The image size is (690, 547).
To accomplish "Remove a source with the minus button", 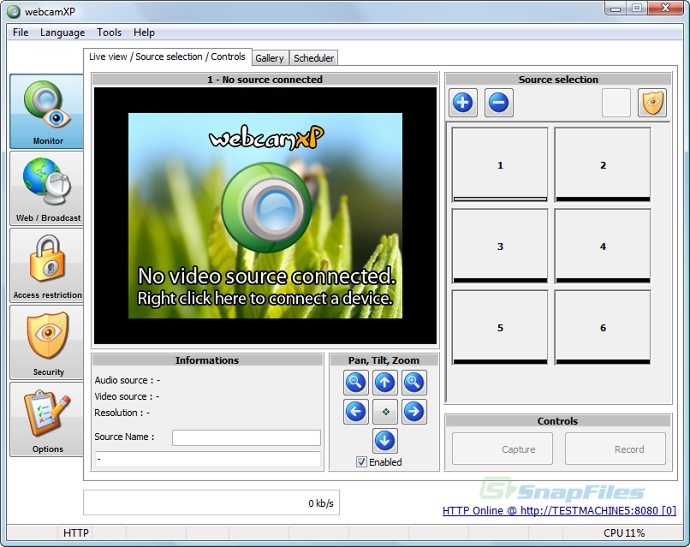I will (499, 103).
